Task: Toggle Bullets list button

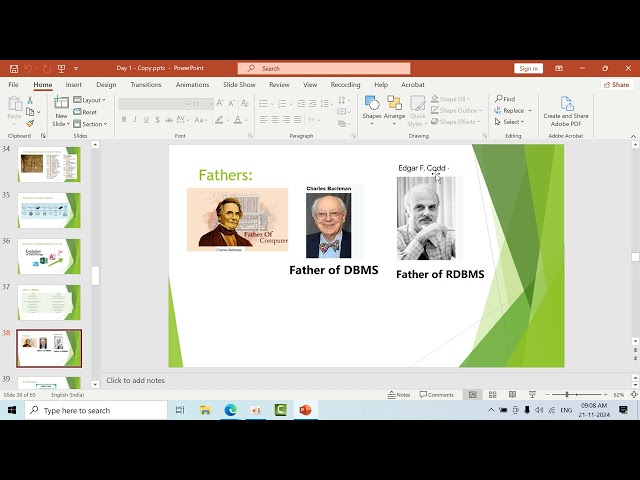Action: pyautogui.click(x=264, y=103)
